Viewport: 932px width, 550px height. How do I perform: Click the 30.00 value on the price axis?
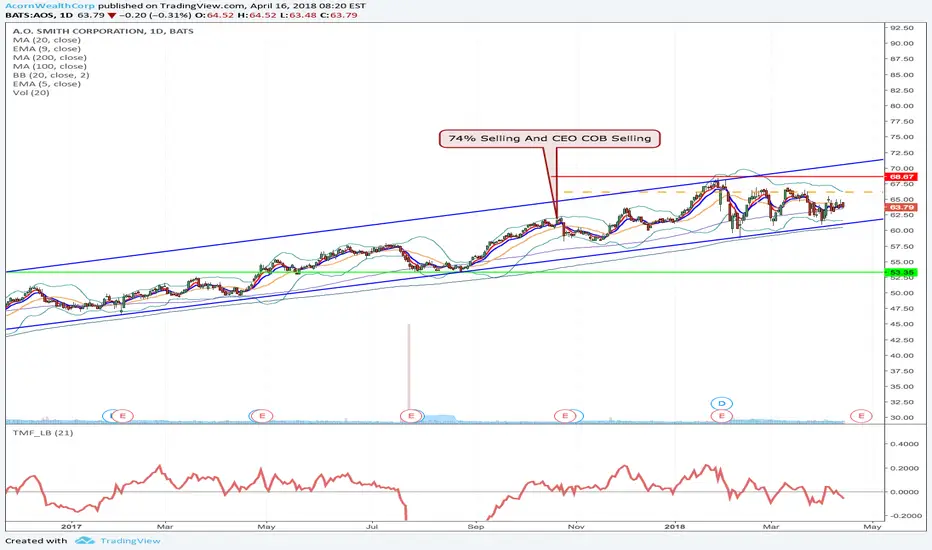[x=902, y=418]
